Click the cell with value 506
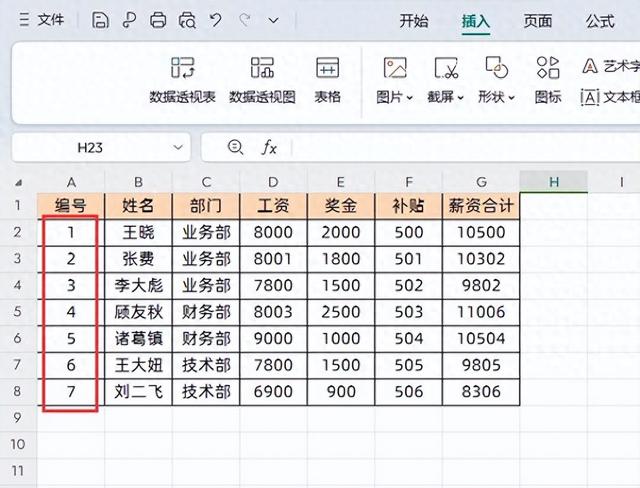640x488 pixels. [x=408, y=392]
